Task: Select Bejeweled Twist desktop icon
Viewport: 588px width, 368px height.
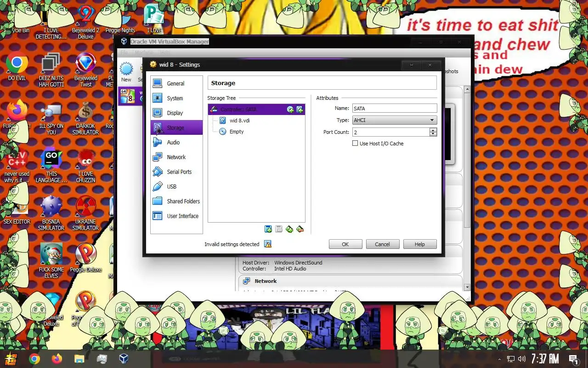Action: coord(85,70)
